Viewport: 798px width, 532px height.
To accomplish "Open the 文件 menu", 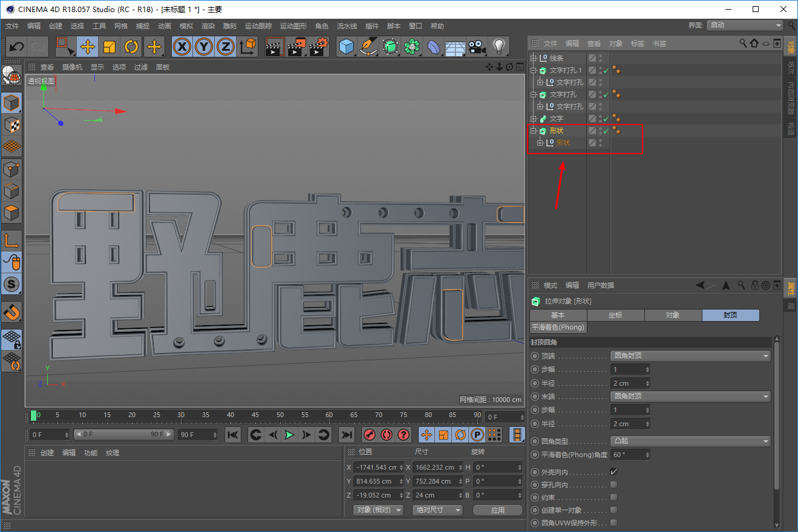I will [x=12, y=26].
